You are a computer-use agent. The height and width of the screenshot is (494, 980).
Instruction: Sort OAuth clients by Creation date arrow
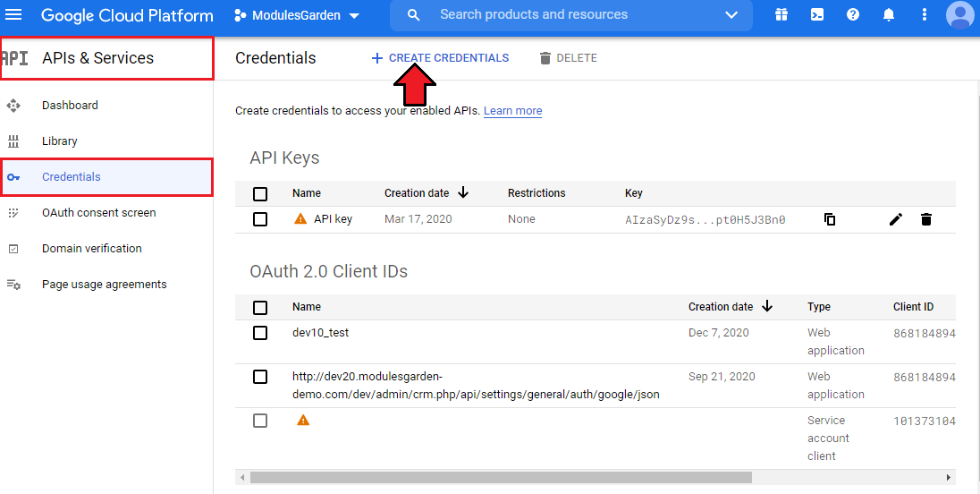click(767, 306)
